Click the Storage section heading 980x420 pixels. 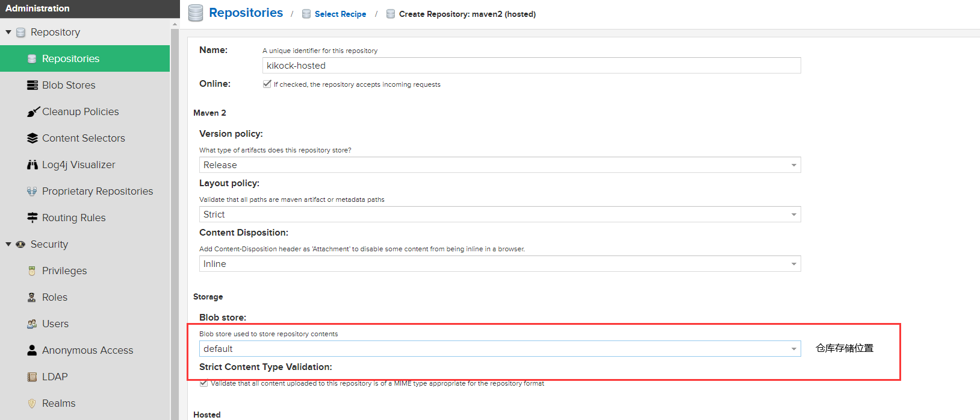tap(208, 296)
